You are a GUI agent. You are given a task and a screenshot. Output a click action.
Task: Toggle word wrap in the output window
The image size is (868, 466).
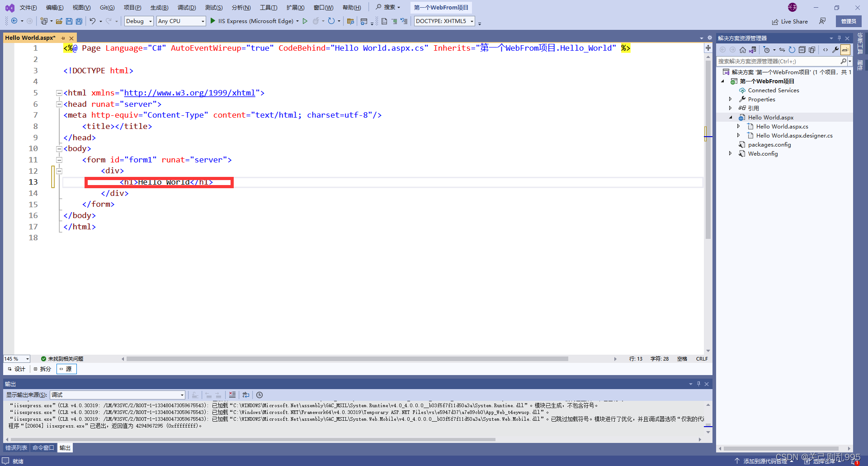click(246, 395)
